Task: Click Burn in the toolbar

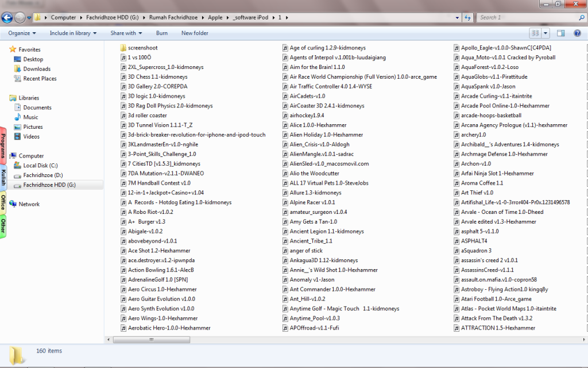Action: point(161,33)
